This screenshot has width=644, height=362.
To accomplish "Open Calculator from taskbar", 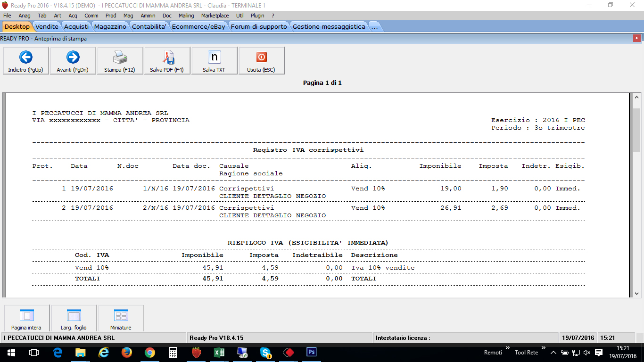I will pyautogui.click(x=173, y=353).
